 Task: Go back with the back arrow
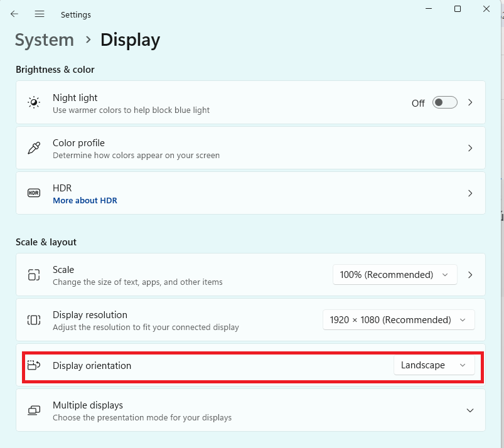[x=14, y=14]
